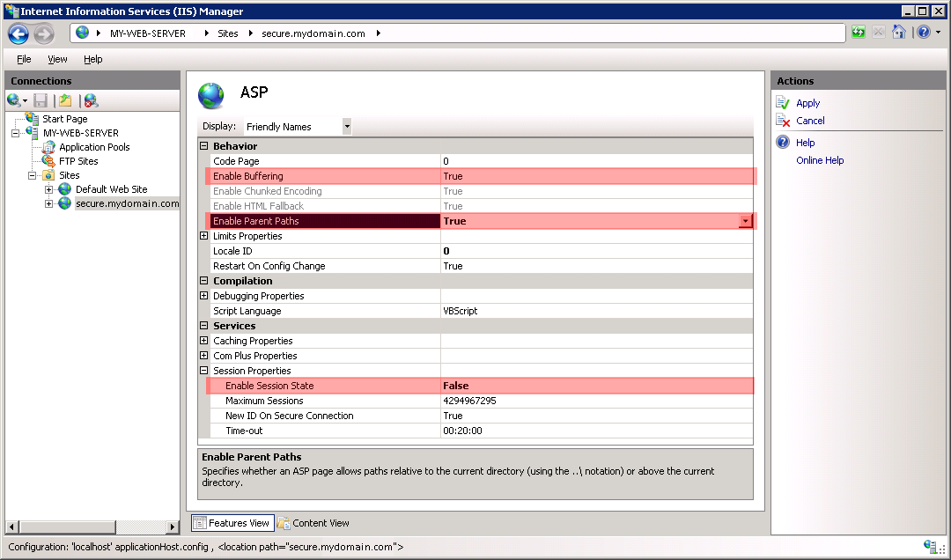Collapse the Session Properties group
The image size is (951, 560).
[x=204, y=371]
